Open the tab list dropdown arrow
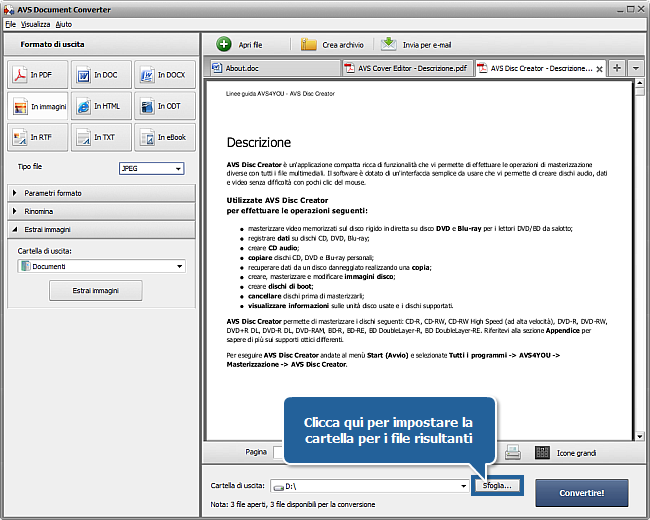Screen dimensions: 650x520 (x=635, y=68)
